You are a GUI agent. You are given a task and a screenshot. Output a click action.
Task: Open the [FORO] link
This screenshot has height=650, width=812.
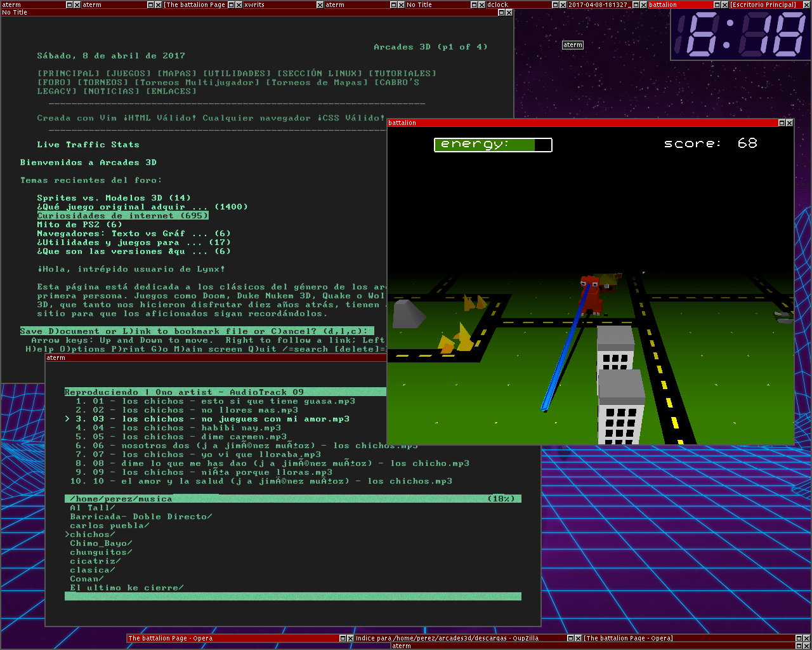click(x=55, y=83)
